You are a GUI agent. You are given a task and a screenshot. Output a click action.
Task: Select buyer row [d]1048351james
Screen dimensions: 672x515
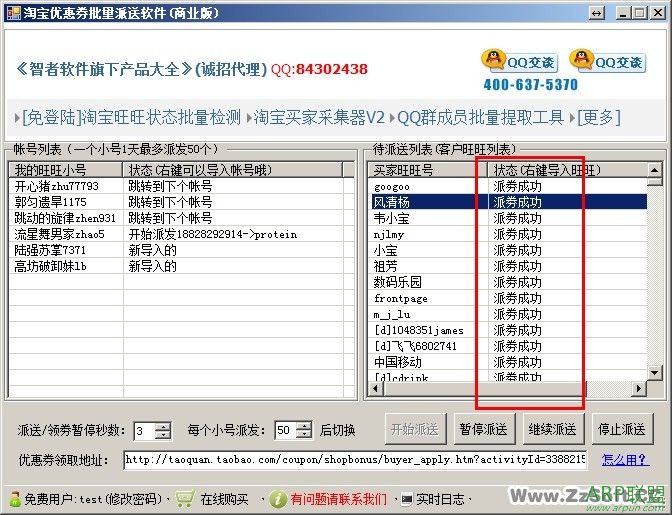coord(508,330)
